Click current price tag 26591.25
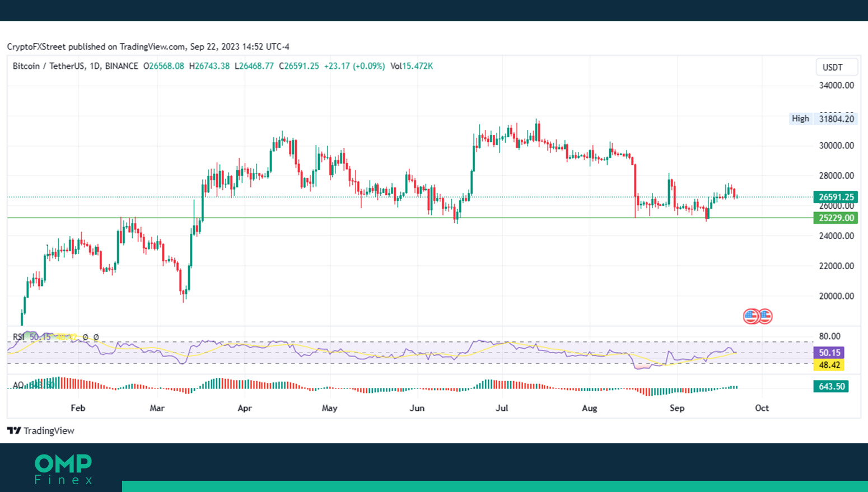The image size is (868, 492). click(x=836, y=197)
